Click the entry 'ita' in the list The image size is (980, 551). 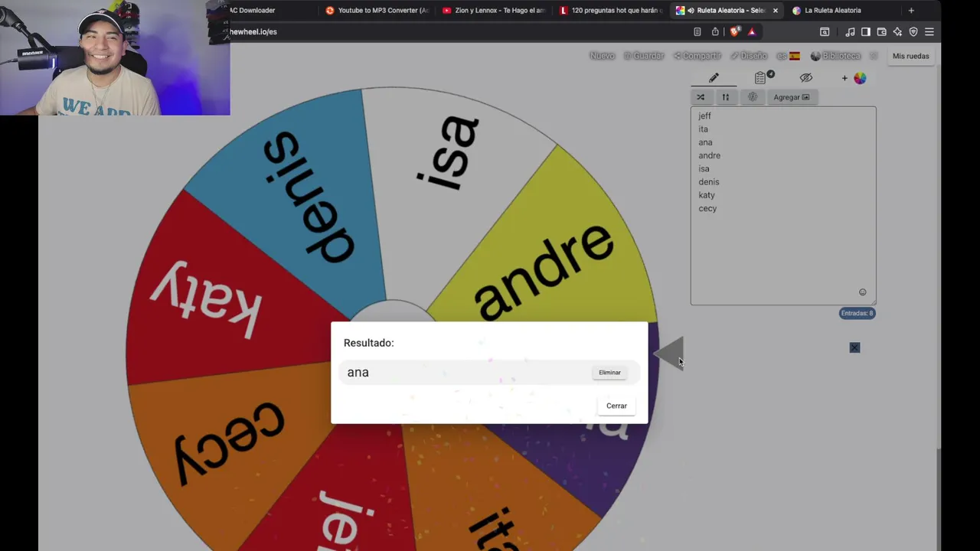tap(703, 129)
